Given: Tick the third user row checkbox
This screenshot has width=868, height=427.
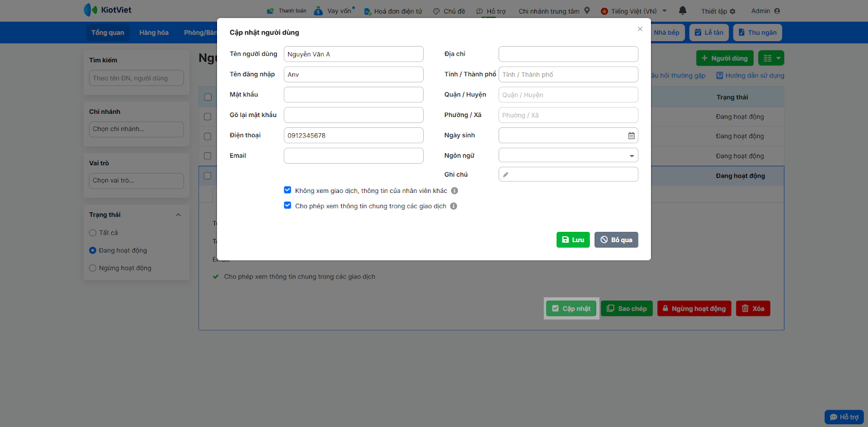Looking at the screenshot, I should tap(208, 156).
